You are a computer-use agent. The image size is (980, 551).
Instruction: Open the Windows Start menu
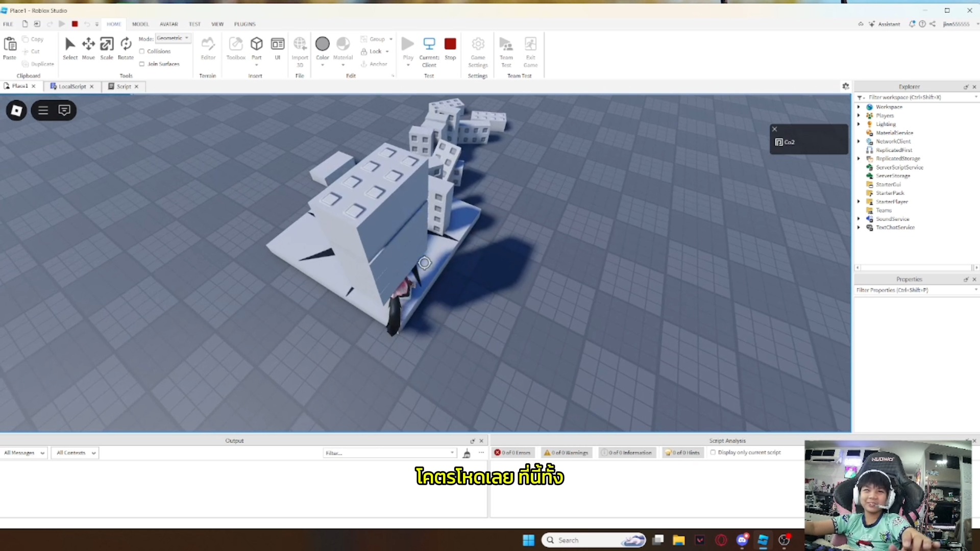[x=528, y=540]
